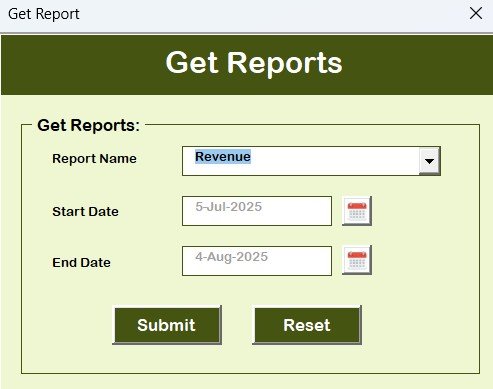The height and width of the screenshot is (389, 493).
Task: Submit the report request
Action: (167, 325)
